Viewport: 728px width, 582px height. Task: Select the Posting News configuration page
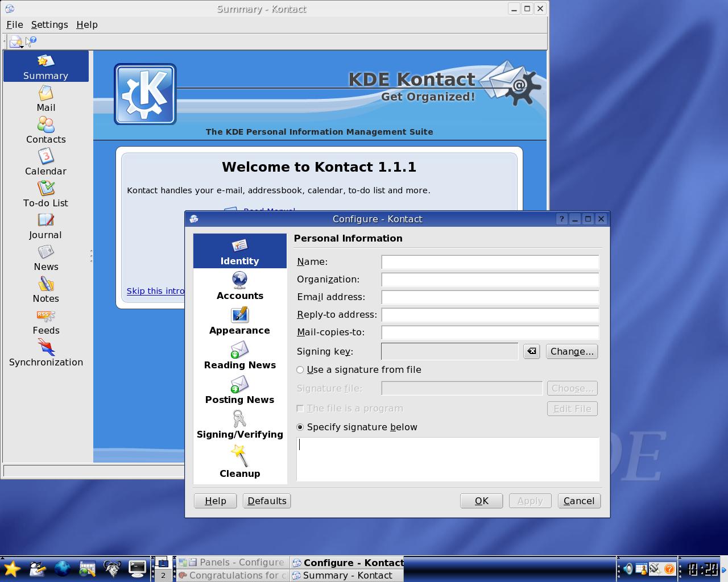click(240, 389)
